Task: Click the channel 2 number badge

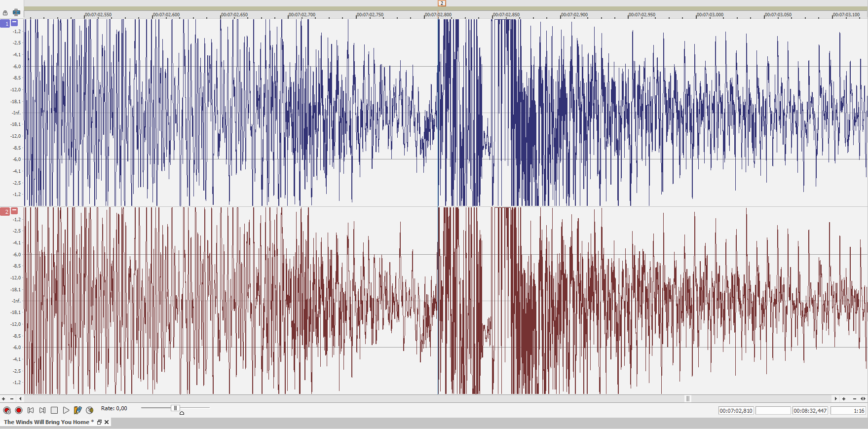Action: pos(5,211)
